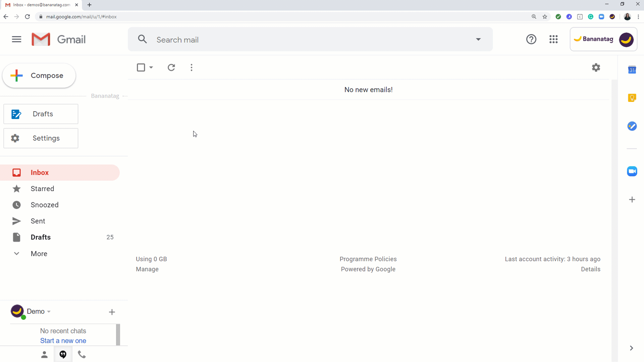Open Google Tasks side panel
The image size is (644, 362).
632,126
